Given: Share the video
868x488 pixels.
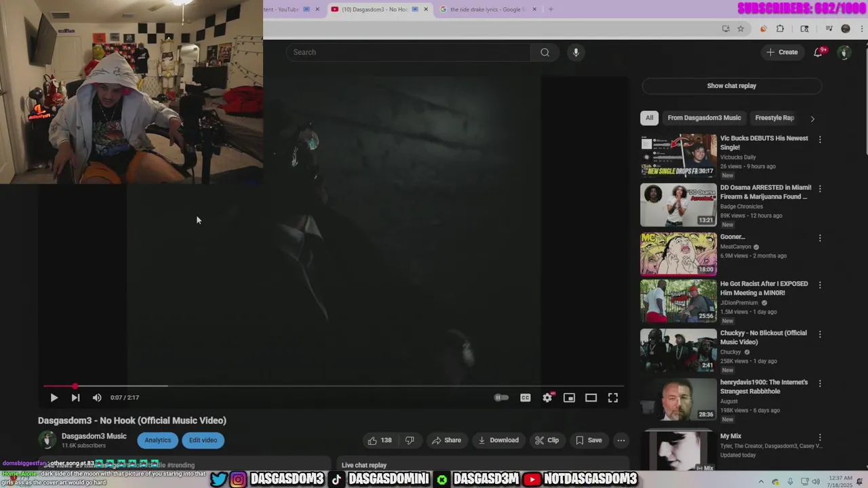Looking at the screenshot, I should point(446,441).
